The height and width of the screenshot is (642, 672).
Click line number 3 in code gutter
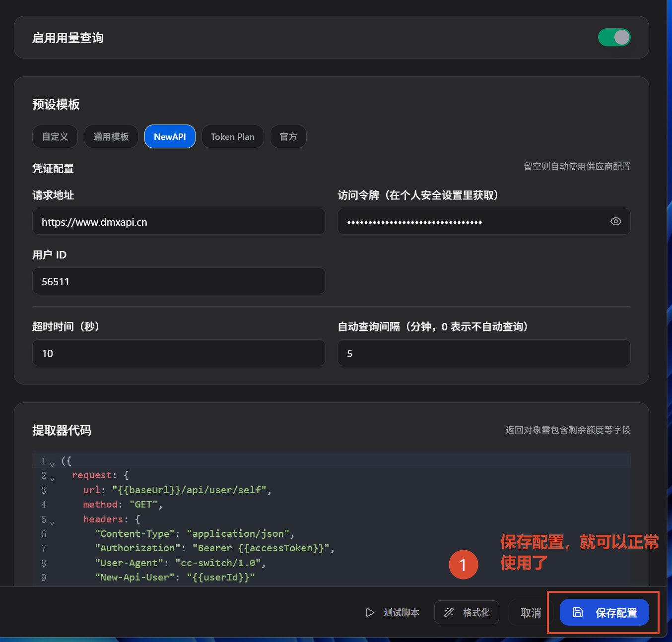click(44, 490)
